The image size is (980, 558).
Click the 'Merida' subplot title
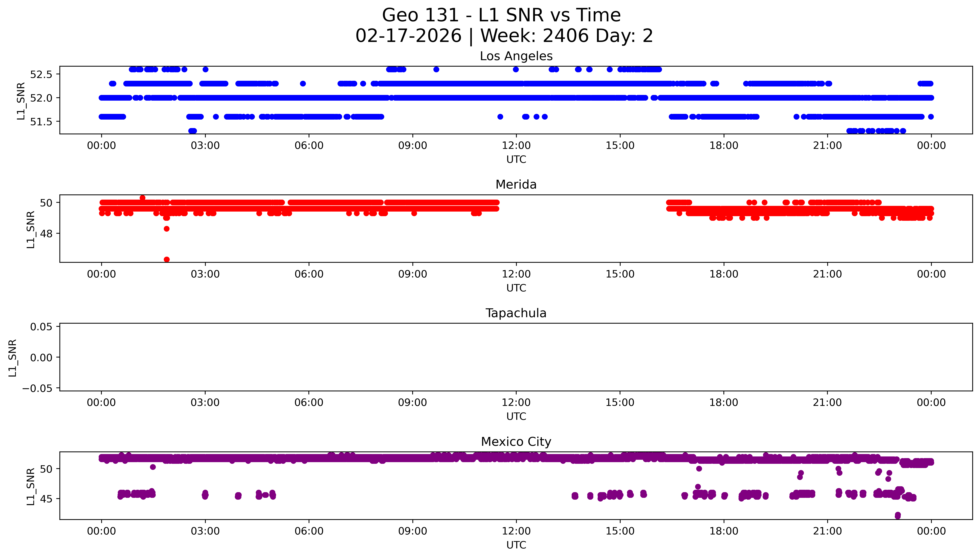click(x=516, y=185)
